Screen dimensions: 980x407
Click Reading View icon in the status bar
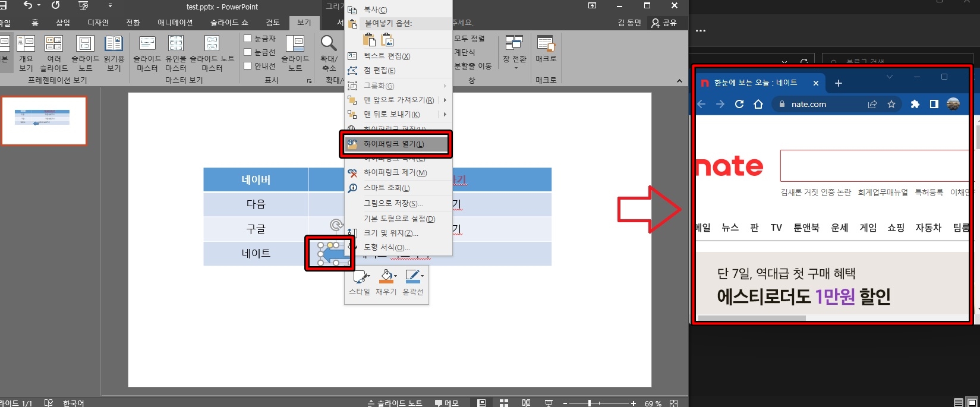[526, 403]
